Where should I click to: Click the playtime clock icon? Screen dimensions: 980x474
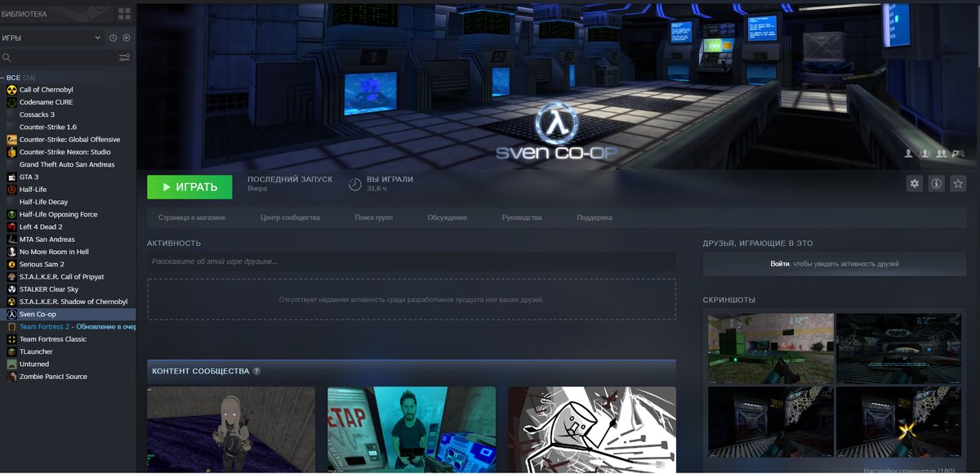354,184
